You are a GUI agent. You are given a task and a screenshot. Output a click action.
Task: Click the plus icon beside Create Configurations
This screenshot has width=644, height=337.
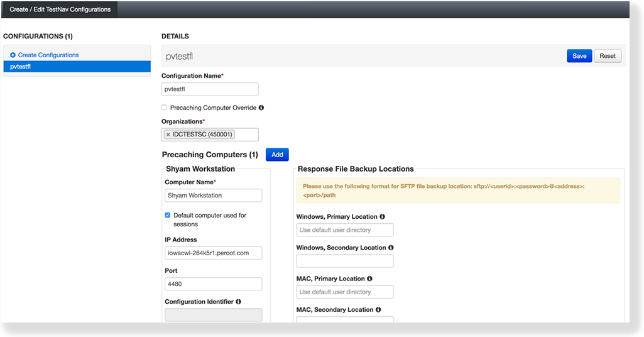[x=13, y=55]
